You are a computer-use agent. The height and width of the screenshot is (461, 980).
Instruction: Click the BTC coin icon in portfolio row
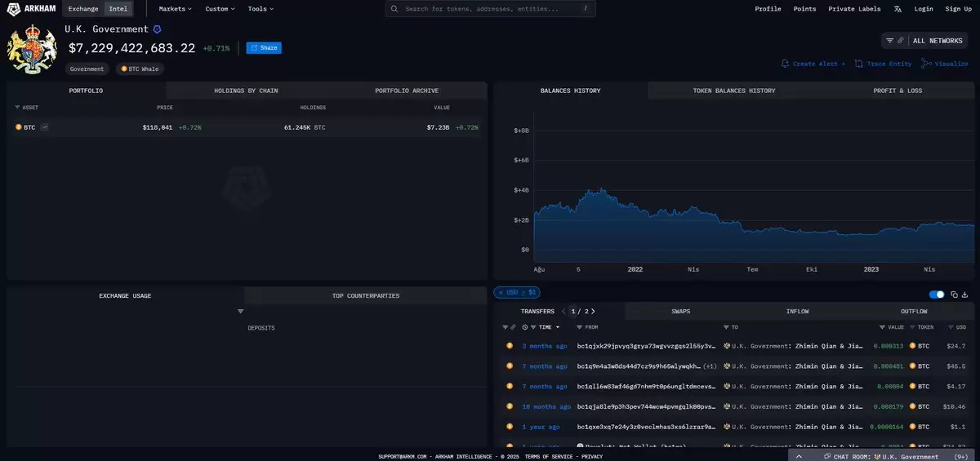click(x=19, y=127)
